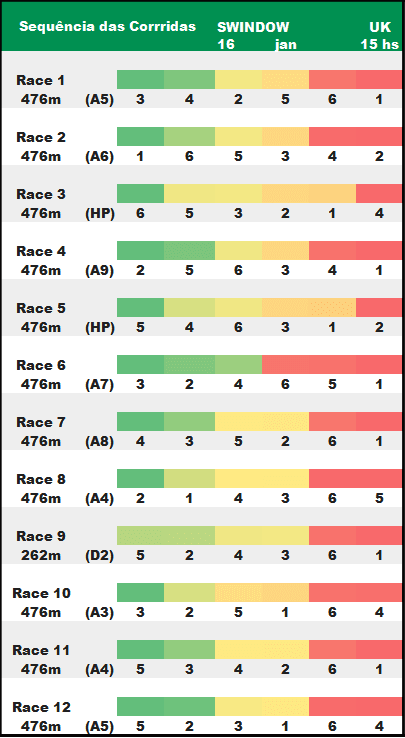Click the Race 11 label

pos(42,650)
